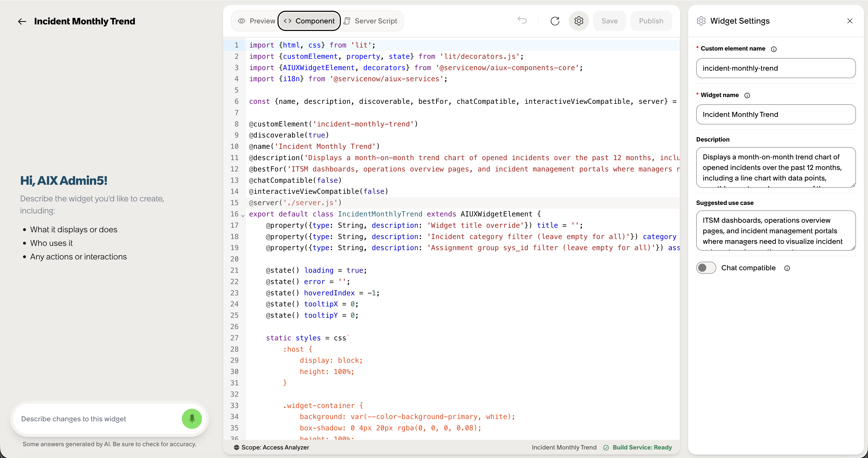Viewport: 868px width, 458px height.
Task: Click the Build Service checkmark icon
Action: coord(606,447)
